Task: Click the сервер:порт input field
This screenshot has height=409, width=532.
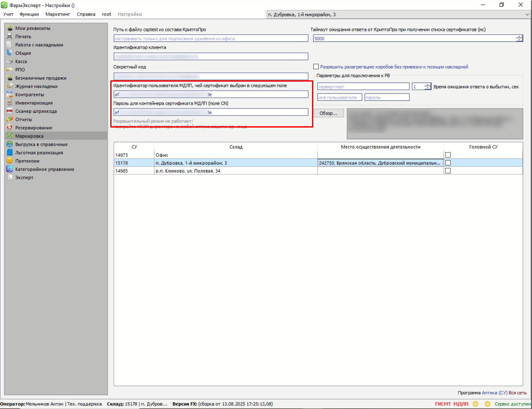Action: [x=363, y=87]
